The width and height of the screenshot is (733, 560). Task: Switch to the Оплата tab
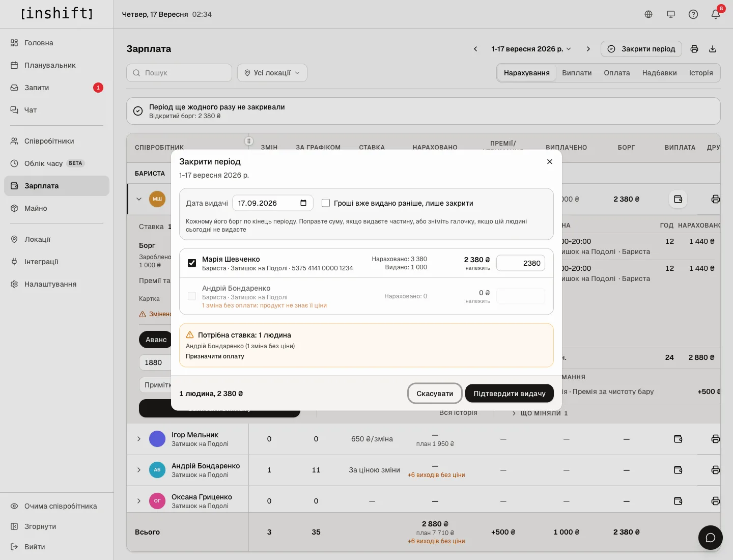pos(617,73)
